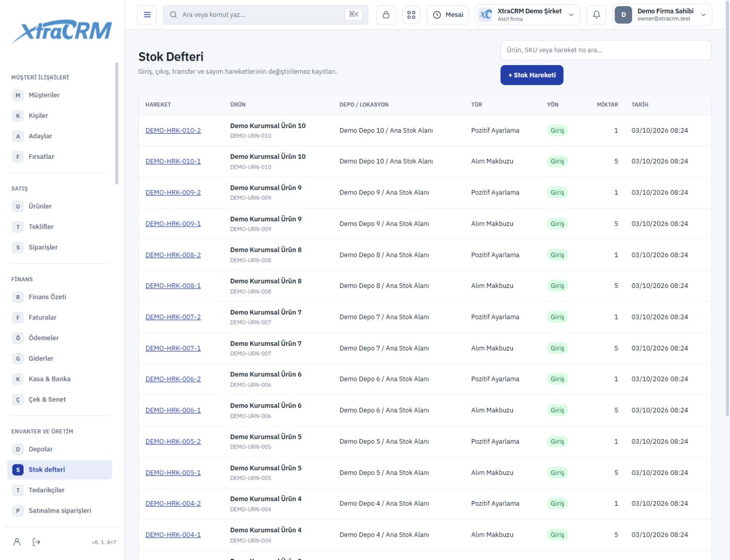Viewport: 730px width, 560px height.
Task: Open the apps grid icon
Action: tap(411, 15)
